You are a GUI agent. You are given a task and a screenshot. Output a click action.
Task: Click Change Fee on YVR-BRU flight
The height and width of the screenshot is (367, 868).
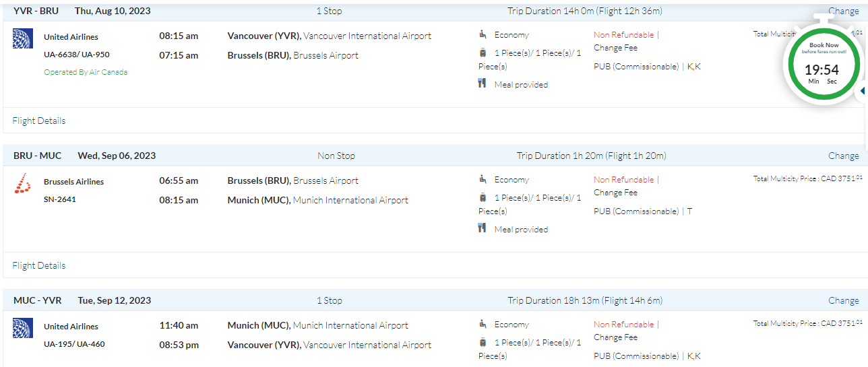click(615, 48)
